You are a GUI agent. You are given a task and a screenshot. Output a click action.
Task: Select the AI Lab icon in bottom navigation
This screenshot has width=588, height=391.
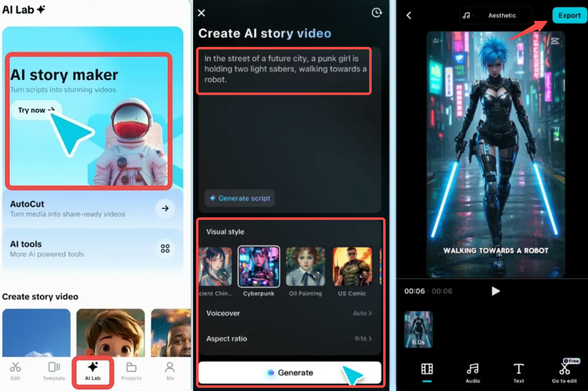(x=92, y=372)
